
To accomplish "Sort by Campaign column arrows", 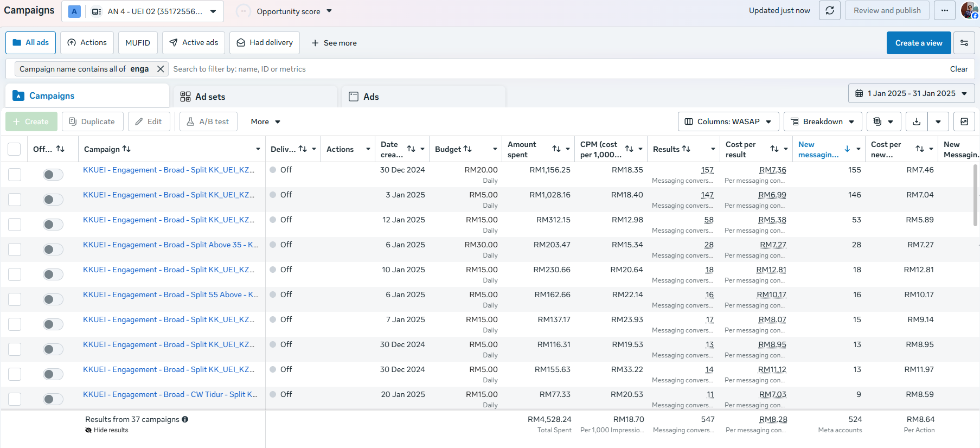I will 126,149.
